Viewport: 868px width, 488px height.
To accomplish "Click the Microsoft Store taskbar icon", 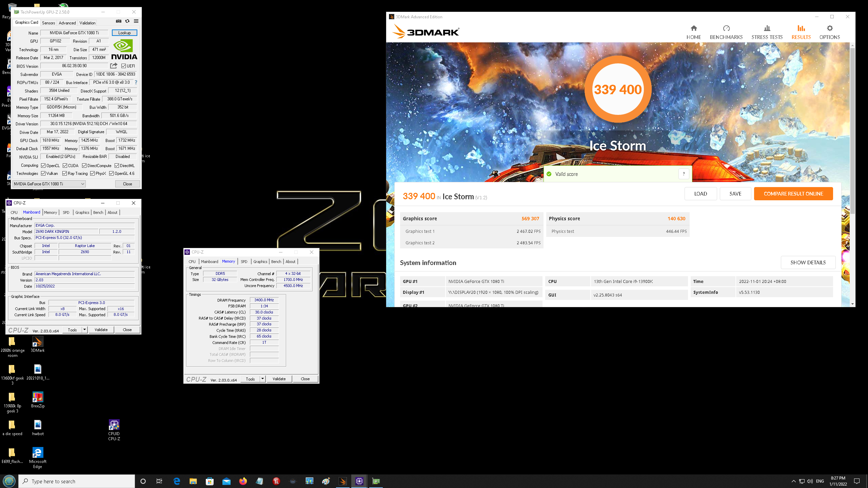I will click(x=210, y=481).
